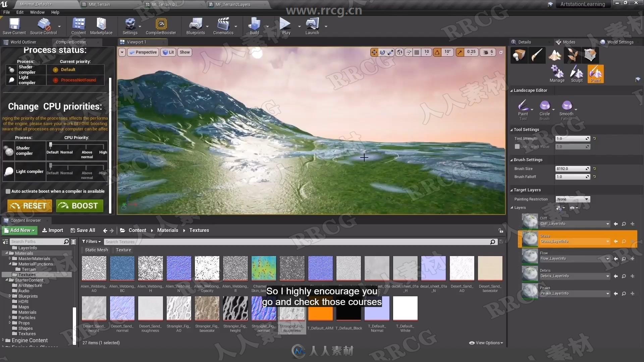Viewport: 644px width, 362px height.
Task: Toggle Use Target Value in Tool Settings
Action: pos(517,146)
